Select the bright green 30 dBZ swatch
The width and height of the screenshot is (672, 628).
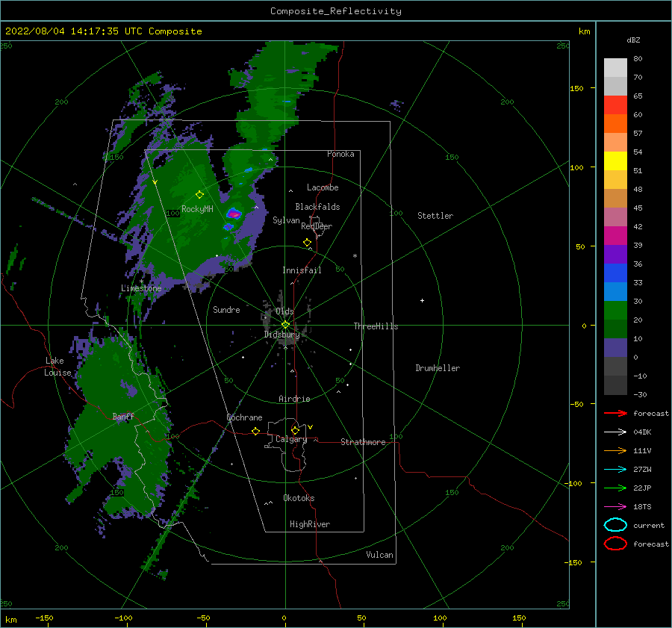pyautogui.click(x=615, y=310)
